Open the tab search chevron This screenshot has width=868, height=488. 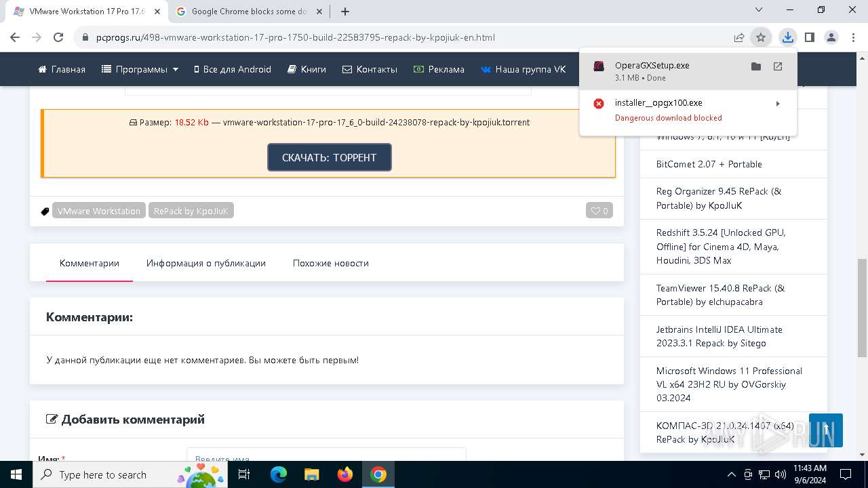759,9
